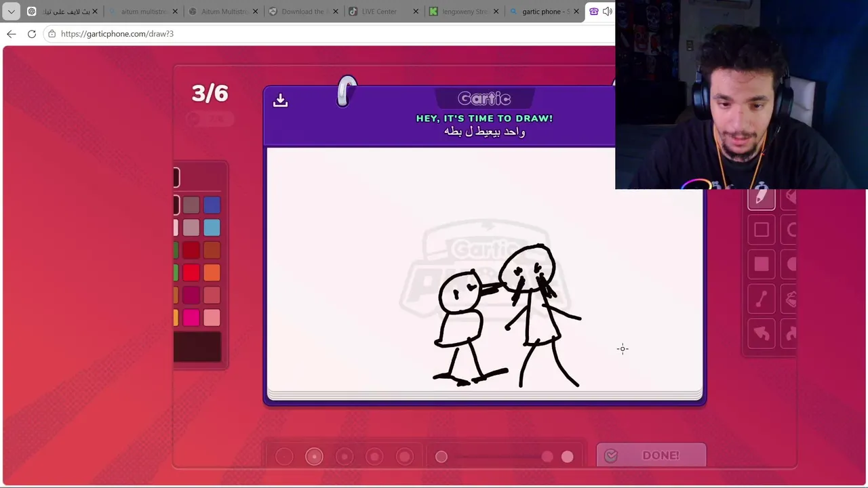Switch to the lowercase aitum multistre... tab
The height and width of the screenshot is (488, 868).
point(144,12)
